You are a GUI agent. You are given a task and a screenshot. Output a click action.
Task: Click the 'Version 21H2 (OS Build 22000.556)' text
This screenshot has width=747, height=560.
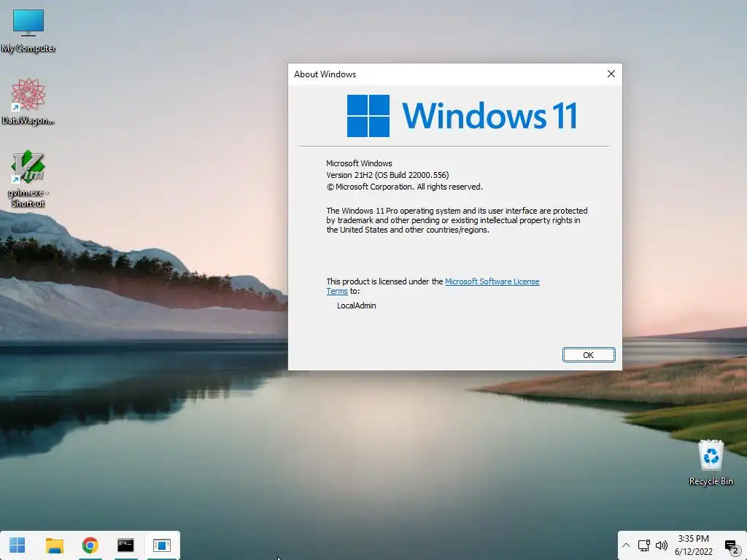(387, 175)
